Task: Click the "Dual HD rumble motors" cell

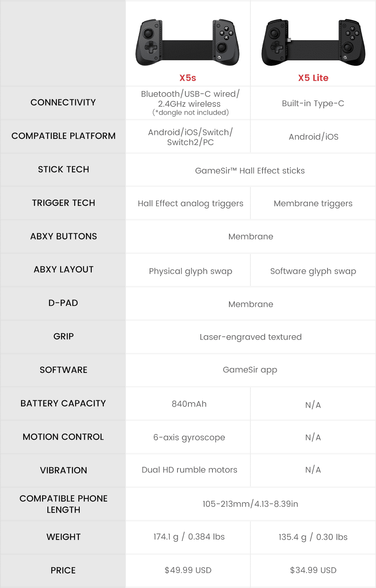Action: coord(190,470)
